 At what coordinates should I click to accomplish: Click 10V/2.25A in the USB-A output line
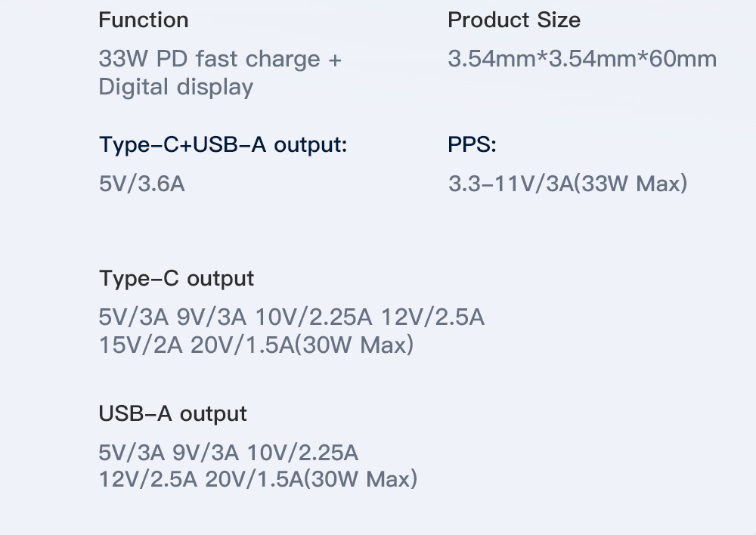[x=302, y=453]
